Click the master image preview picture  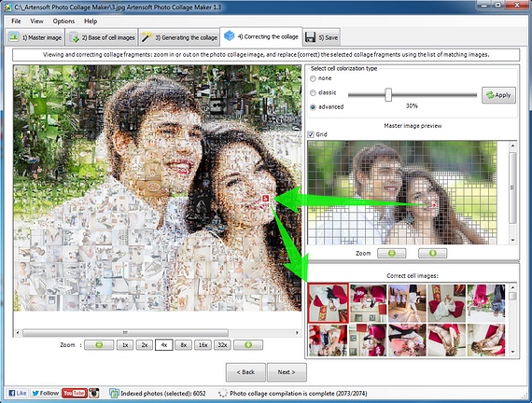pyautogui.click(x=402, y=192)
